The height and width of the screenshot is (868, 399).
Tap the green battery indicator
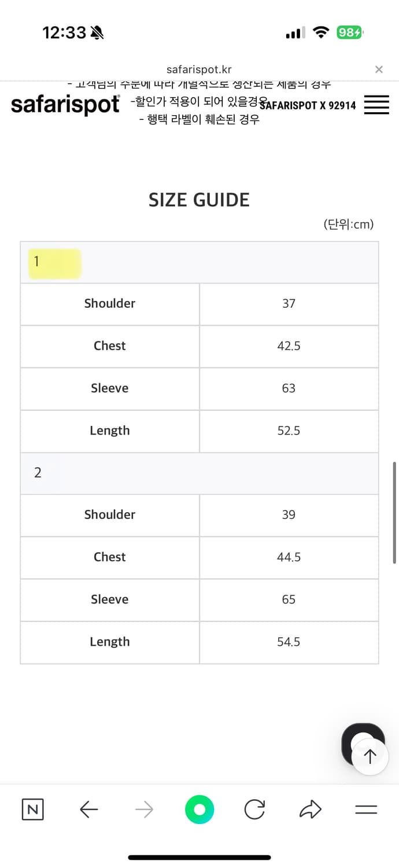click(x=350, y=33)
